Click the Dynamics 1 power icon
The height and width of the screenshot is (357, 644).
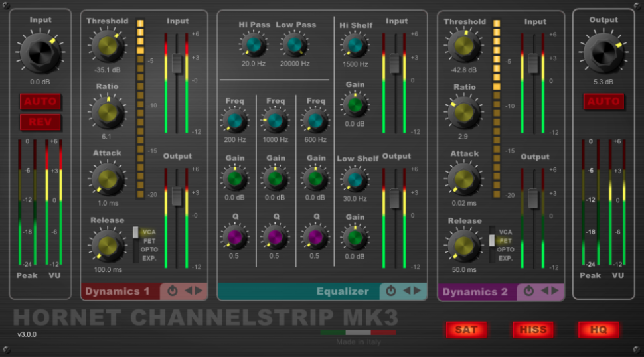[172, 291]
